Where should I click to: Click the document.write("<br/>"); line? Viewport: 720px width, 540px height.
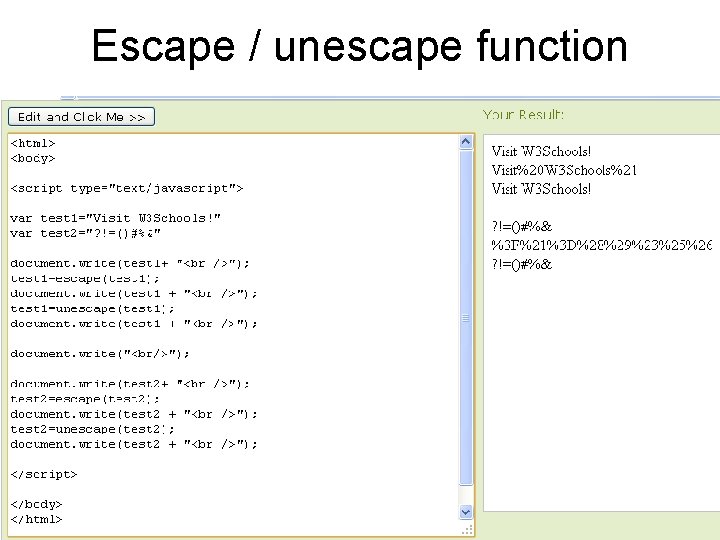[x=100, y=354]
